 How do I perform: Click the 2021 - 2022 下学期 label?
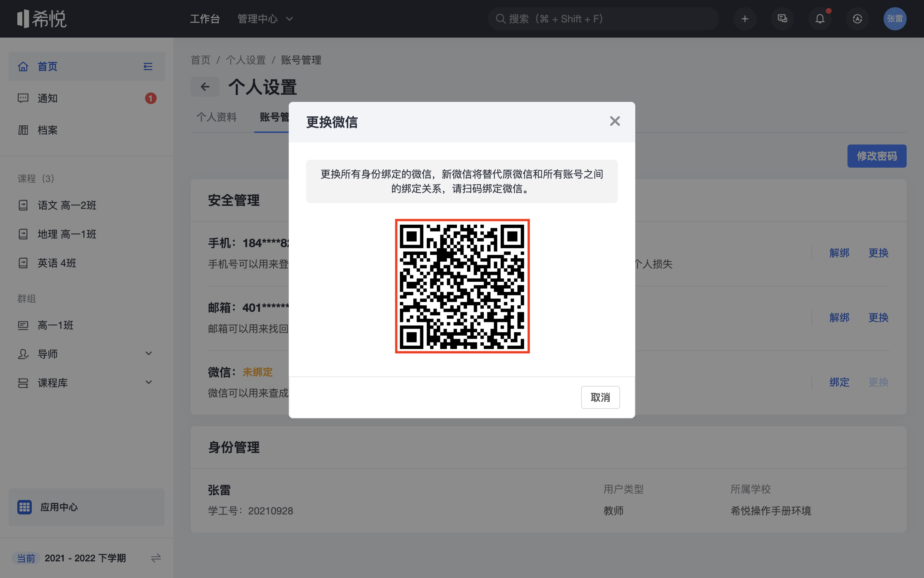tap(85, 558)
